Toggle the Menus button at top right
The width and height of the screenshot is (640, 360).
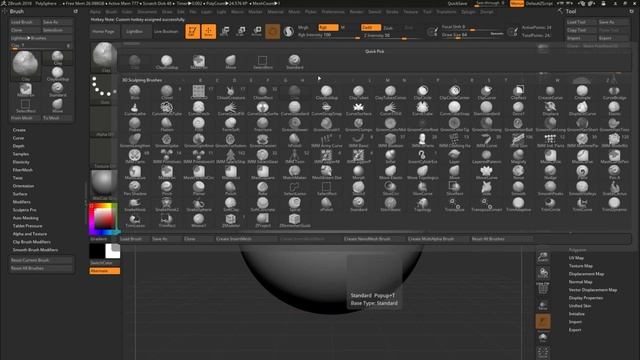click(x=517, y=3)
